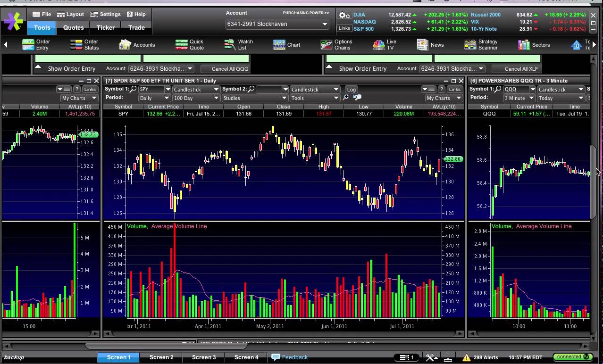Viewport: 603px width, 364px height.
Task: Click the account number field showing 6341-2991 Stockhaven
Action: point(277,24)
